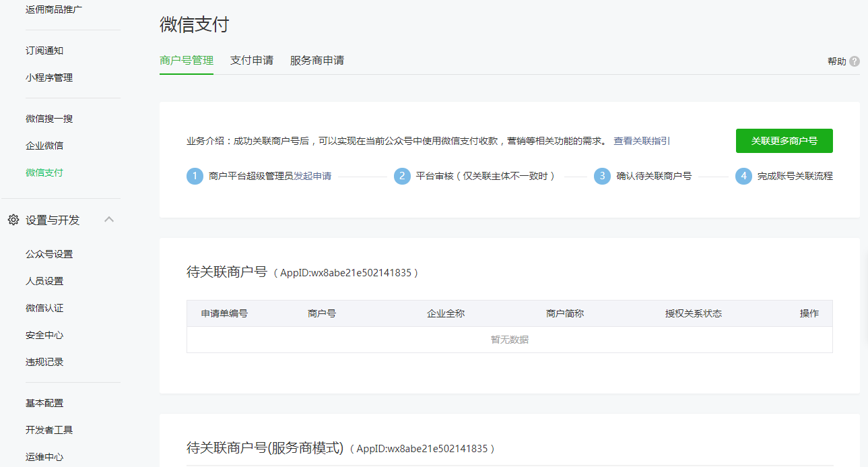868x467 pixels.
Task: Open 微信搜一搜 in the sidebar
Action: point(49,119)
